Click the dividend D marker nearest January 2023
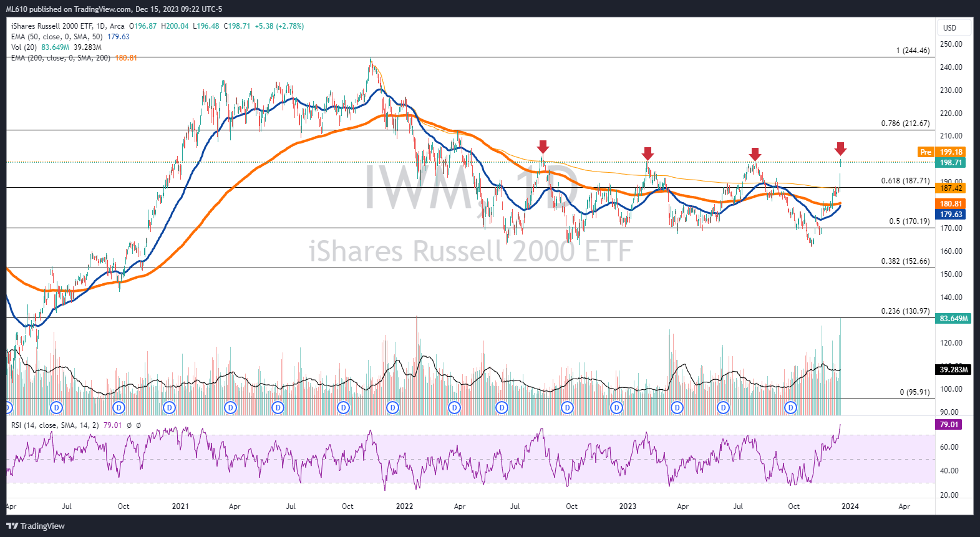Screen dimensions: 980x537 (x=616, y=407)
